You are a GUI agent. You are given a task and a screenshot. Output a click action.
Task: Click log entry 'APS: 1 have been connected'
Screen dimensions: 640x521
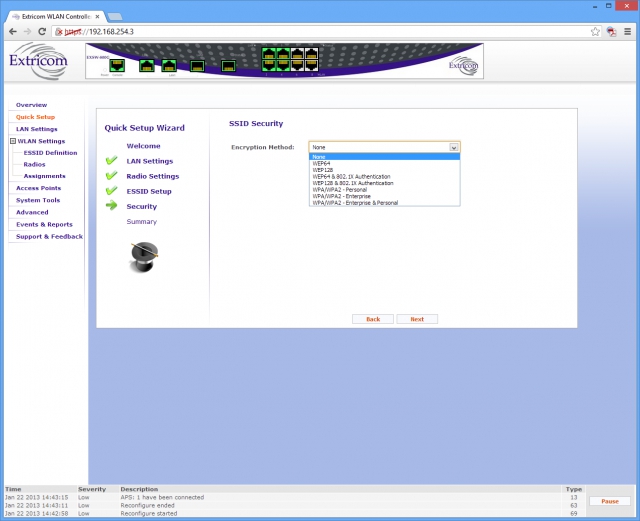pyautogui.click(x=162, y=497)
